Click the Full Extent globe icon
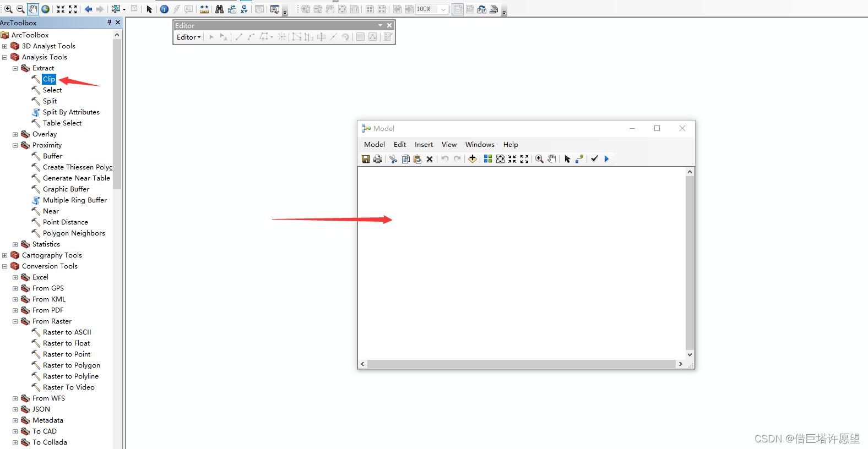868x449 pixels. [x=46, y=9]
